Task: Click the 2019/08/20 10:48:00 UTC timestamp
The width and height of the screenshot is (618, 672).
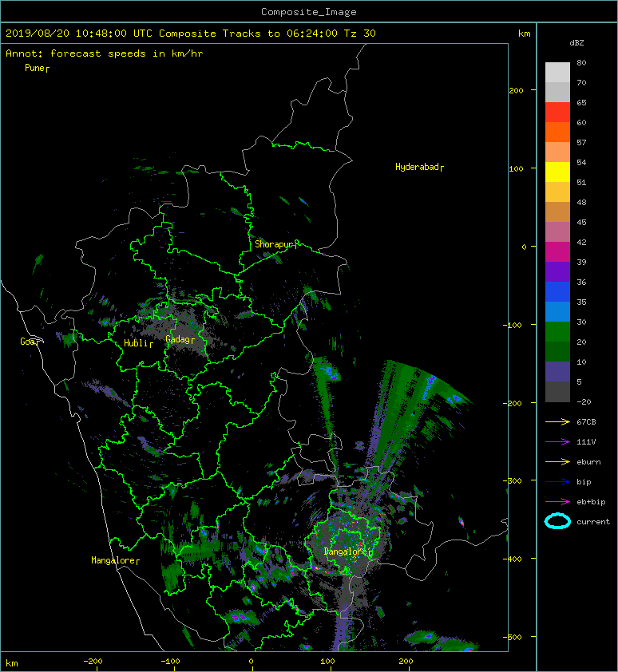Action: point(78,34)
